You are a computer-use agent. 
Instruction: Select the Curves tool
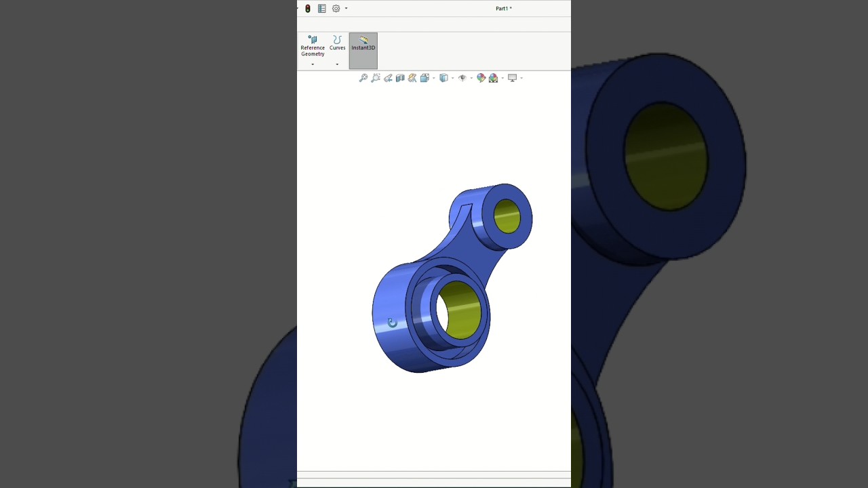click(337, 43)
